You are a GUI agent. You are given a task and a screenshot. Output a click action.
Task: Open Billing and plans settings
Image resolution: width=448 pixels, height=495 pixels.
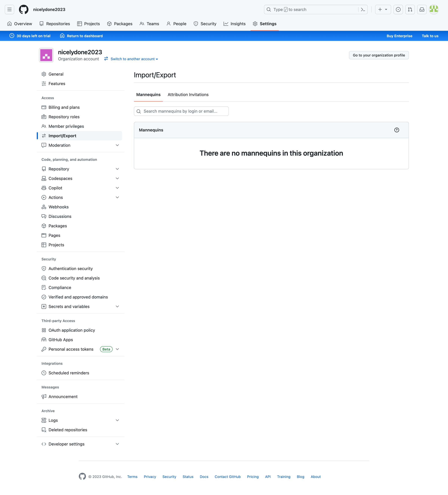pos(80,107)
